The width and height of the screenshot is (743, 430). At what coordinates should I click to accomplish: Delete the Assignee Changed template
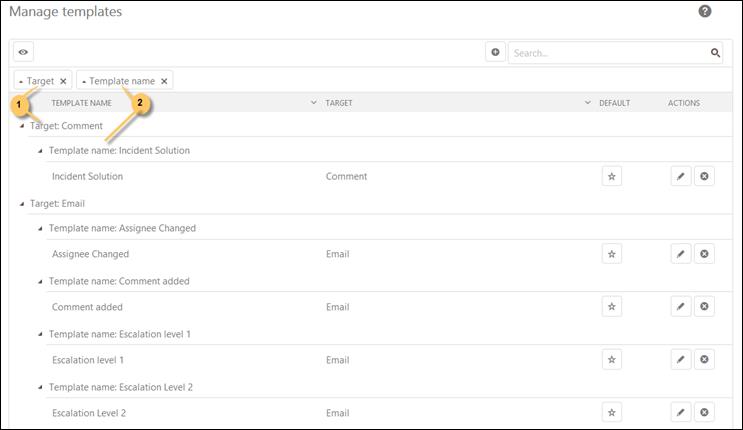(704, 254)
